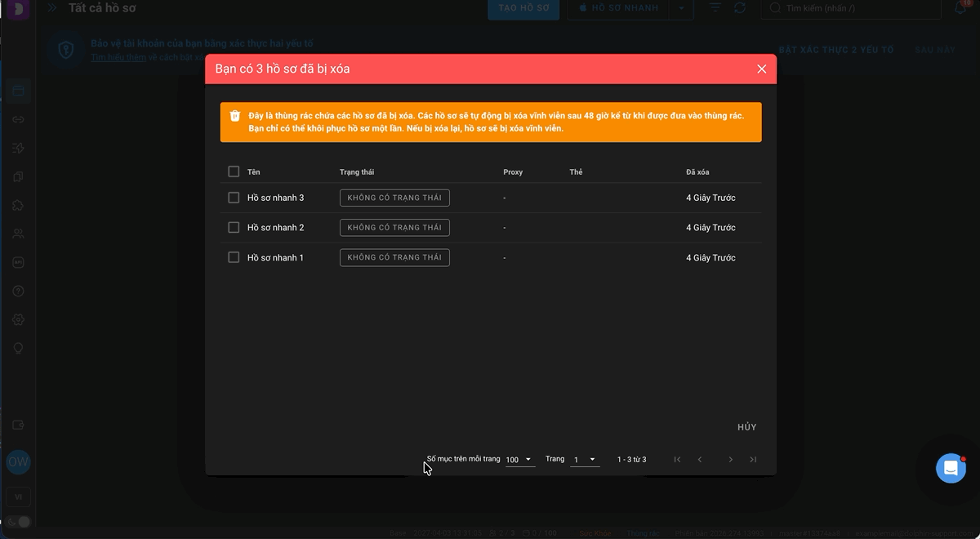Open the Trang page number dropdown
980x539 pixels.
coord(586,460)
